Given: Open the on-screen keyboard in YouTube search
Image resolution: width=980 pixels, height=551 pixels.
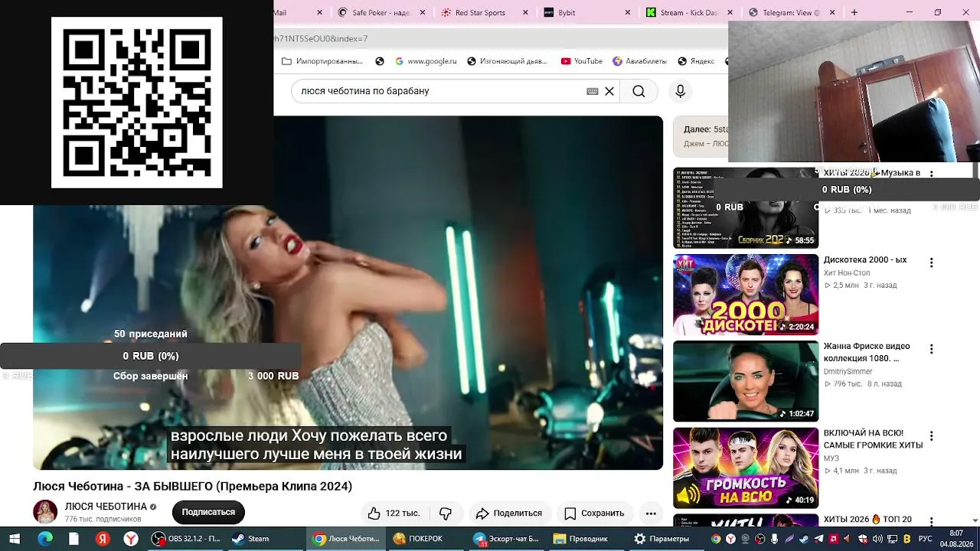Looking at the screenshot, I should 593,91.
